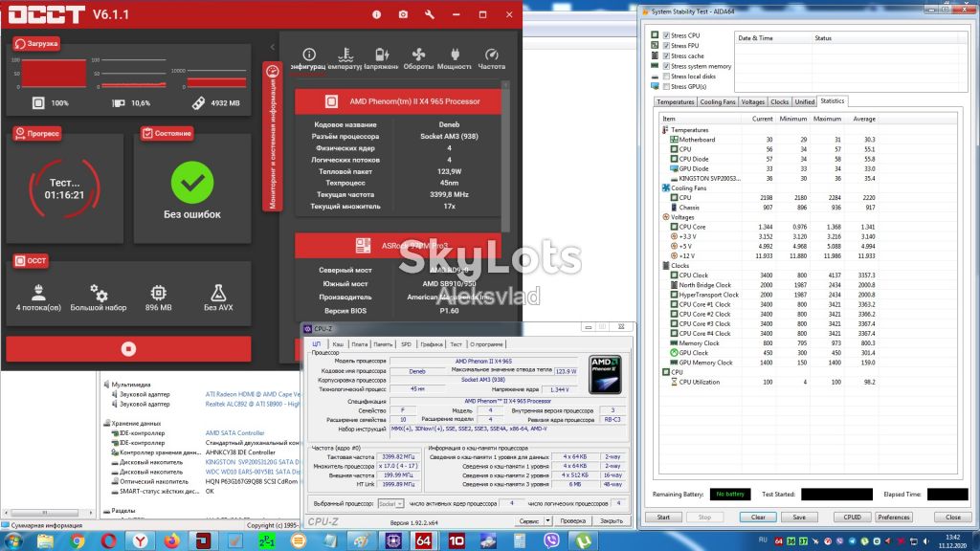Uncheck Stress system memory in AIDA64

click(x=666, y=66)
